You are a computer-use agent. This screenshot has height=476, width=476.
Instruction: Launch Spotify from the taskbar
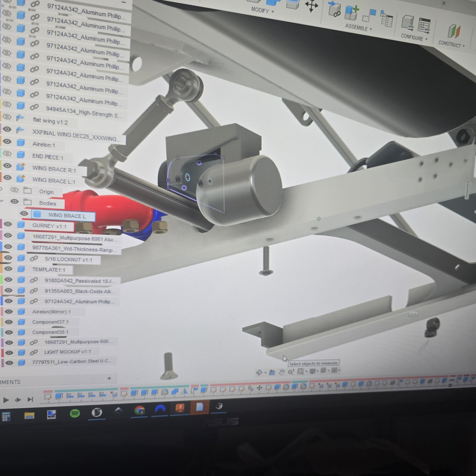coord(75,413)
